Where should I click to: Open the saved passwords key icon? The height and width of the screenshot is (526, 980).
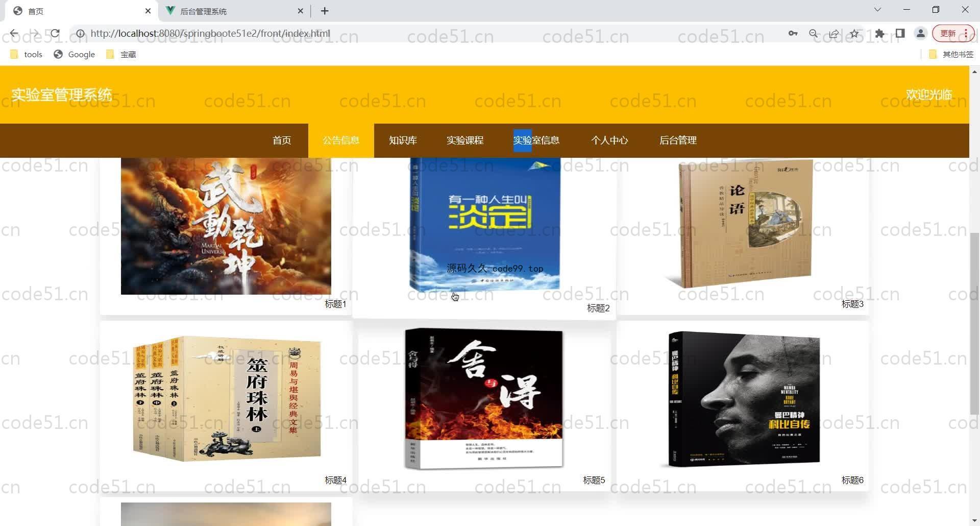coord(793,34)
